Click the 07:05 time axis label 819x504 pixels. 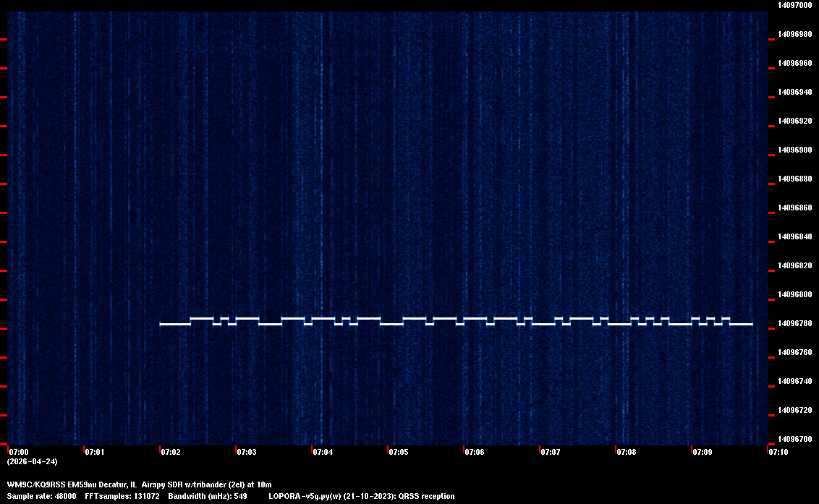click(399, 452)
